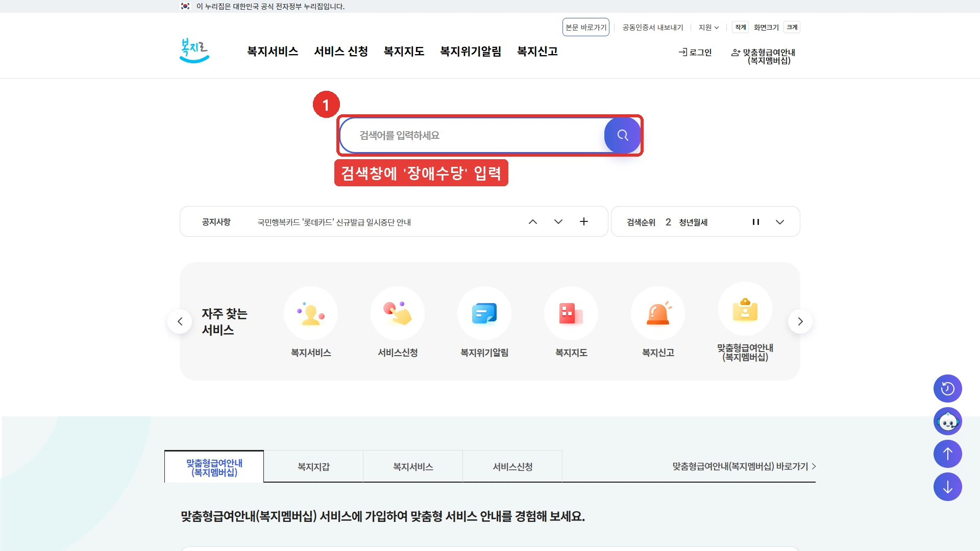
Task: Show next services with right arrow
Action: (800, 321)
